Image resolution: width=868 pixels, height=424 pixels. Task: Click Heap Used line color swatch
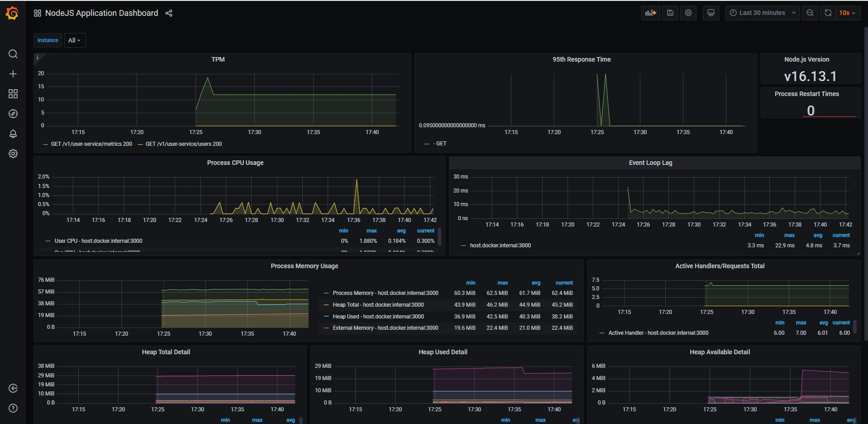pos(326,317)
